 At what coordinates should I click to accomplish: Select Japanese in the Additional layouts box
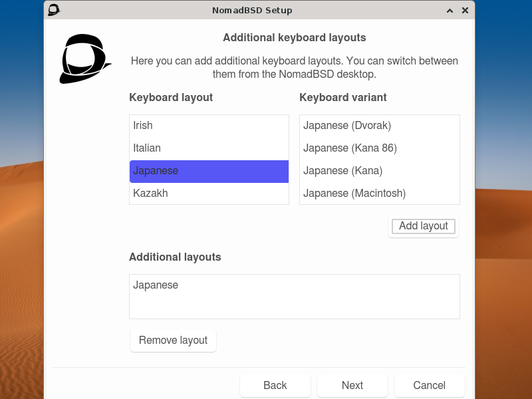(156, 285)
